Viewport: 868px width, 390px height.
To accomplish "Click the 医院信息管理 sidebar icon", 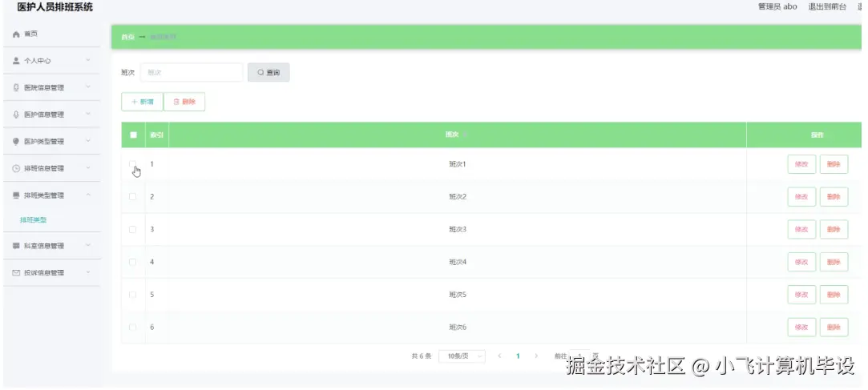I will pyautogui.click(x=16, y=87).
